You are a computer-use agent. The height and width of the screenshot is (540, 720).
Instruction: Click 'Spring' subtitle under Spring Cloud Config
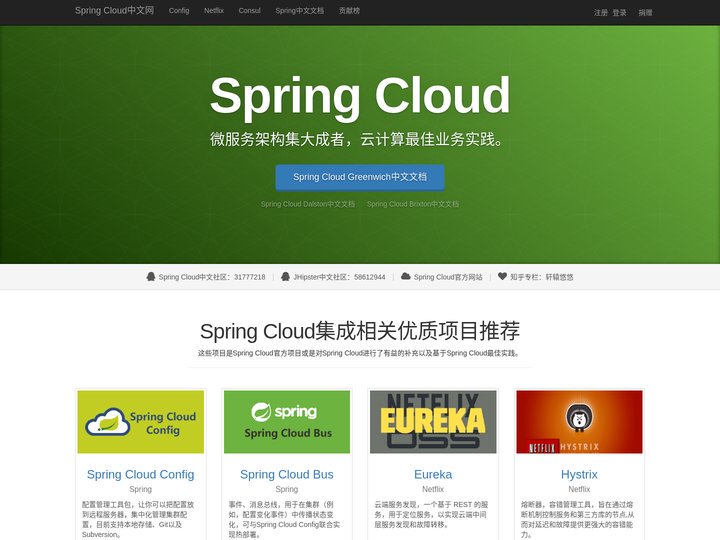(x=141, y=489)
